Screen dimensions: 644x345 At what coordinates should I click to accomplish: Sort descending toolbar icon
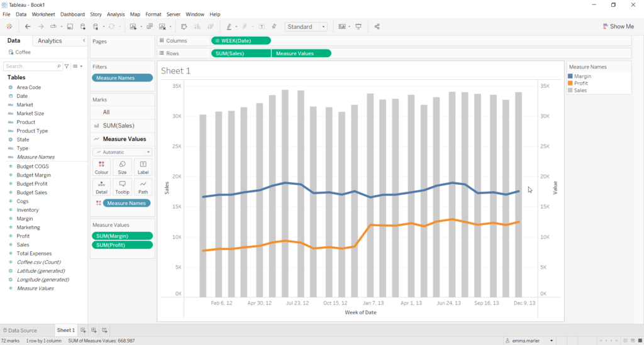click(x=211, y=26)
